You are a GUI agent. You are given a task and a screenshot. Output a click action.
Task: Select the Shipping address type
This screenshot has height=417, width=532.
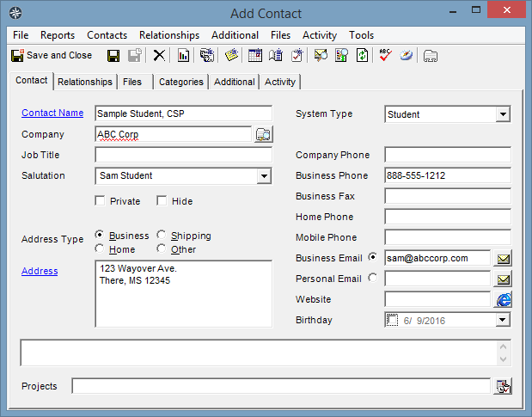162,235
